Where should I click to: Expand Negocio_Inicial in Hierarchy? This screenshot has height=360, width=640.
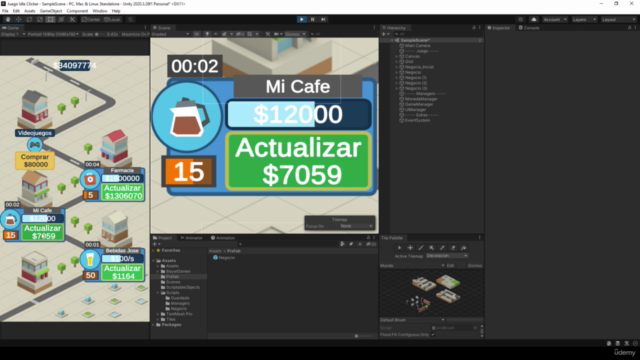pyautogui.click(x=397, y=67)
